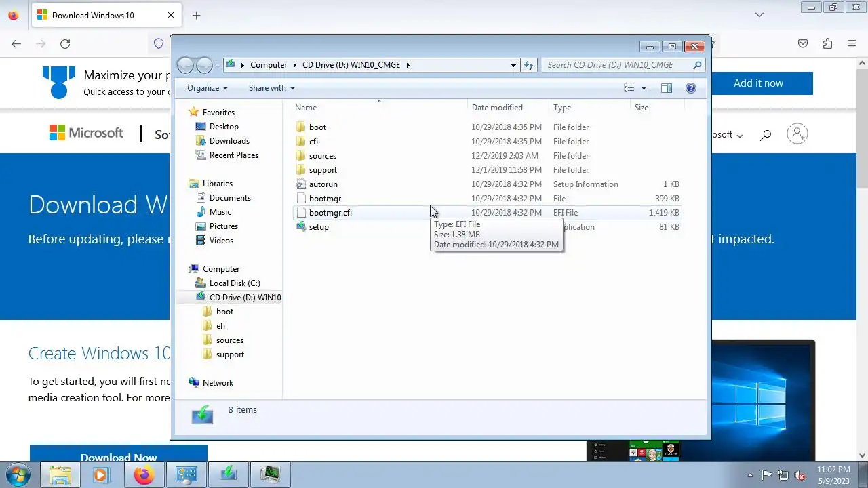Open the boot folder in file list
Image resolution: width=868 pixels, height=488 pixels.
pos(317,127)
